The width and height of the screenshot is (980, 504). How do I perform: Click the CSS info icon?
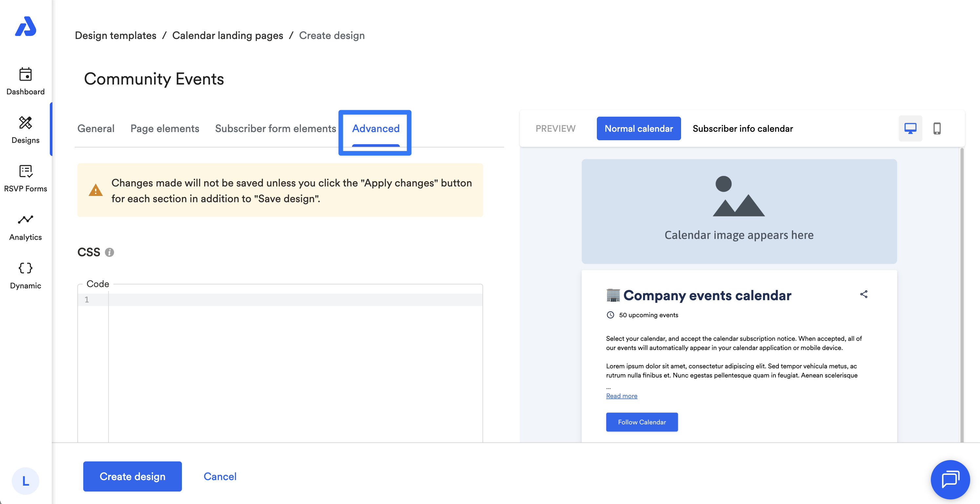[109, 253]
